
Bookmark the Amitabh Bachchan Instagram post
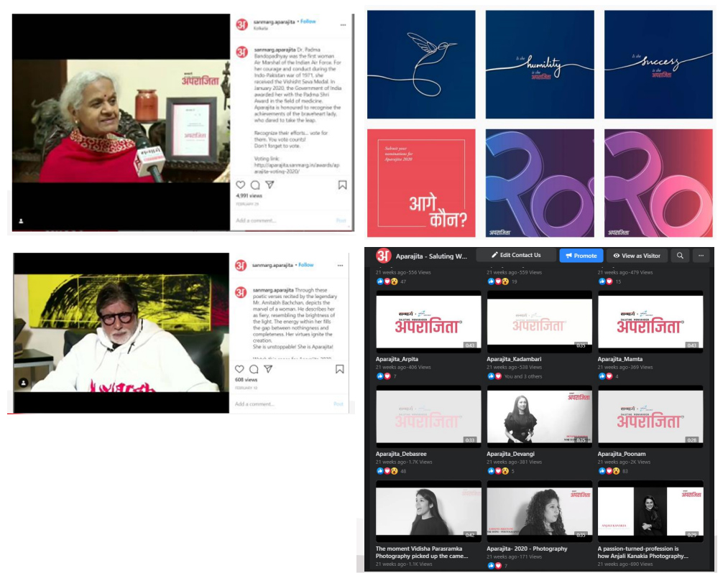click(x=340, y=369)
